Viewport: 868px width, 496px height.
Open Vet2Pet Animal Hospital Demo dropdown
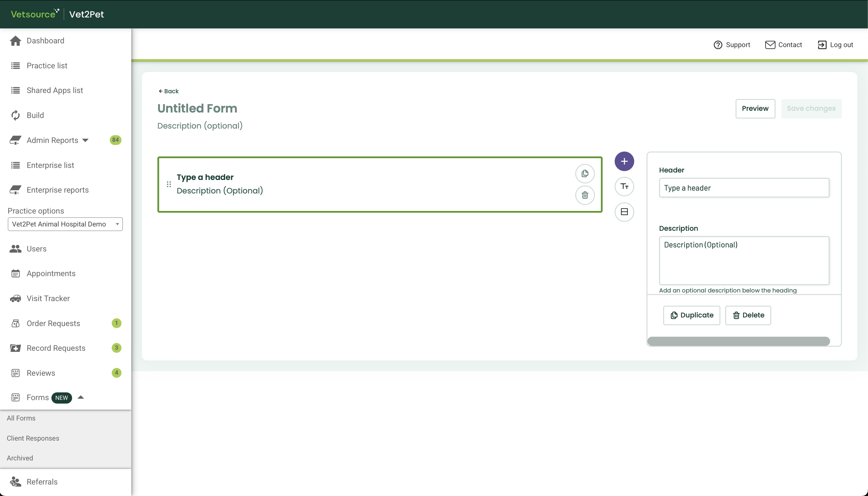coord(65,224)
